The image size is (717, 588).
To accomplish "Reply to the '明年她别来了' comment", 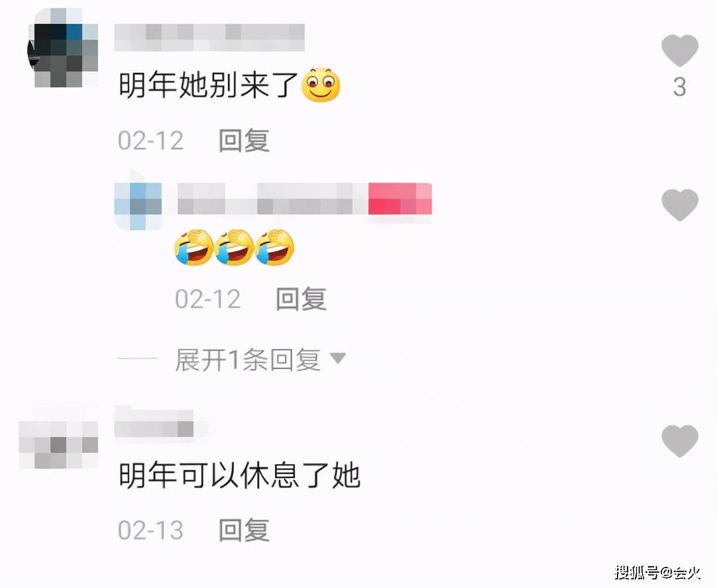I will pyautogui.click(x=244, y=140).
